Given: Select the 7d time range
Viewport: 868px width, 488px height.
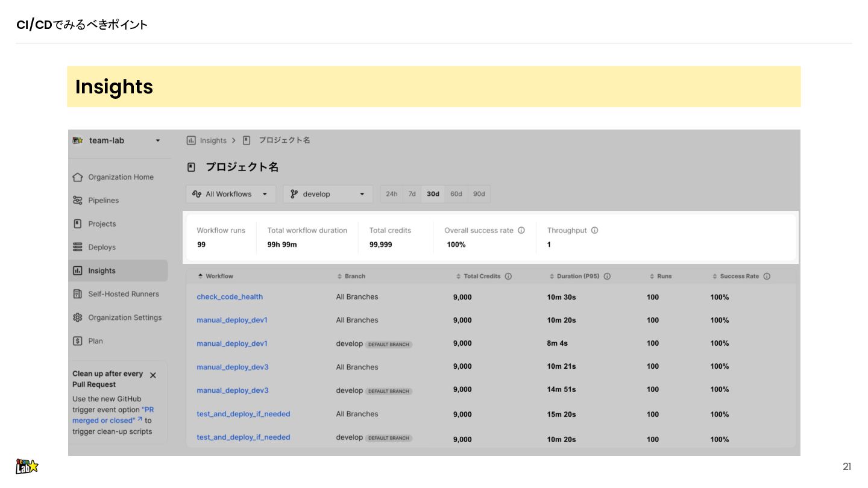Looking at the screenshot, I should 412,194.
